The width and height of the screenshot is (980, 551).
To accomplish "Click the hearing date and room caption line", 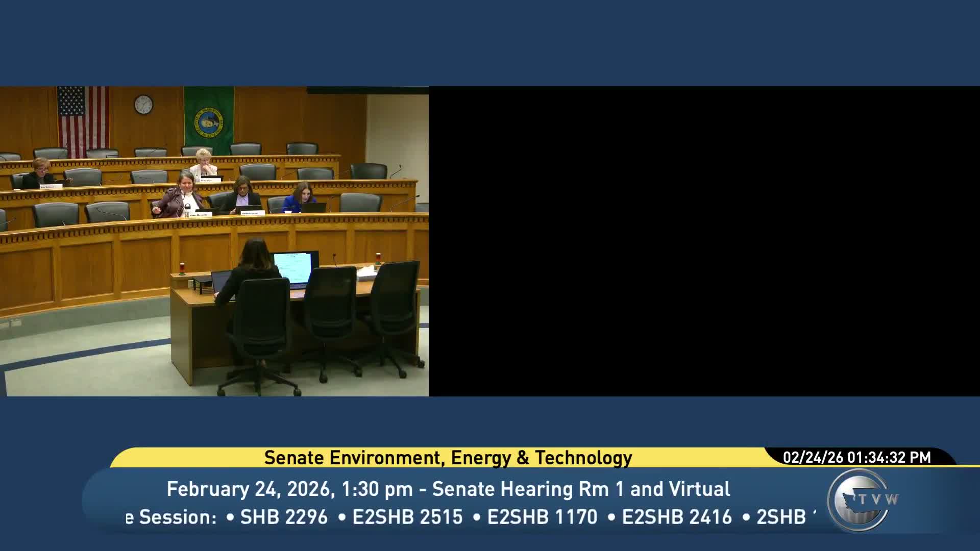I will coord(448,489).
